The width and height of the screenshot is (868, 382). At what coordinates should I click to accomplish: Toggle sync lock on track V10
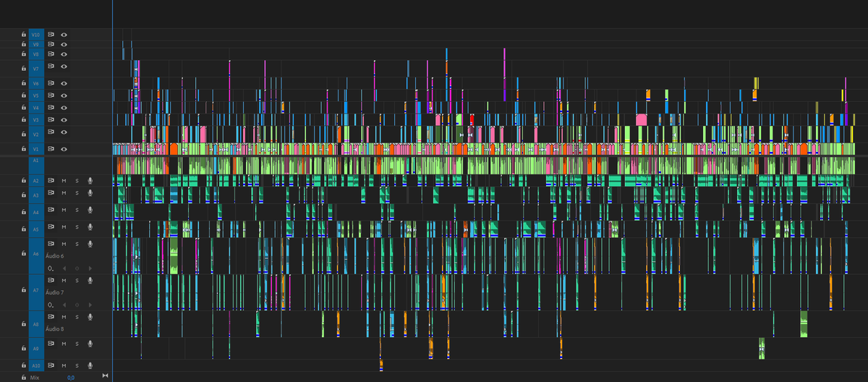pyautogui.click(x=51, y=34)
